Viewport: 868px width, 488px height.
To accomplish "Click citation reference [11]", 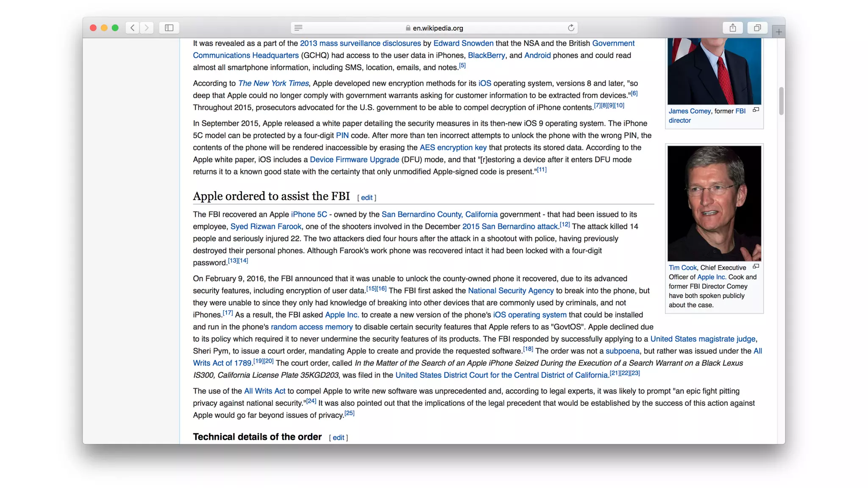I will (542, 170).
